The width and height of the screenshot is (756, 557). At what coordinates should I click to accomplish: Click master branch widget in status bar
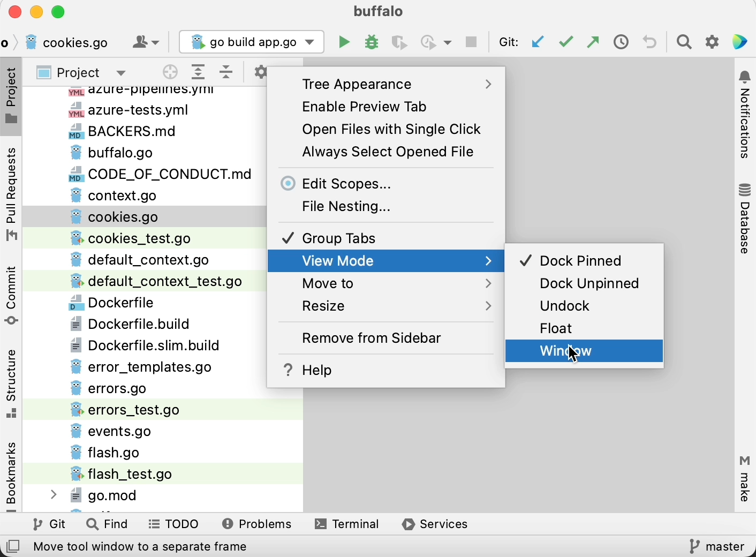[x=717, y=547]
